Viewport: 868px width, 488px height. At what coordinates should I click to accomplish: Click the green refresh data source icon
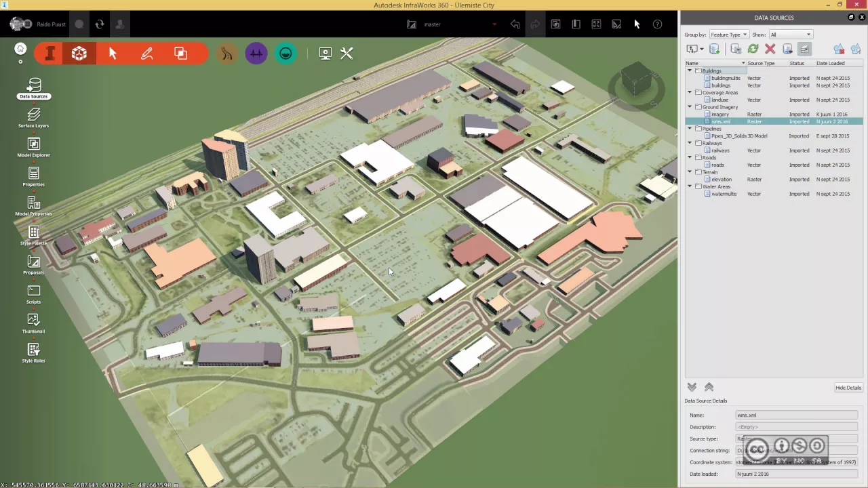(753, 49)
